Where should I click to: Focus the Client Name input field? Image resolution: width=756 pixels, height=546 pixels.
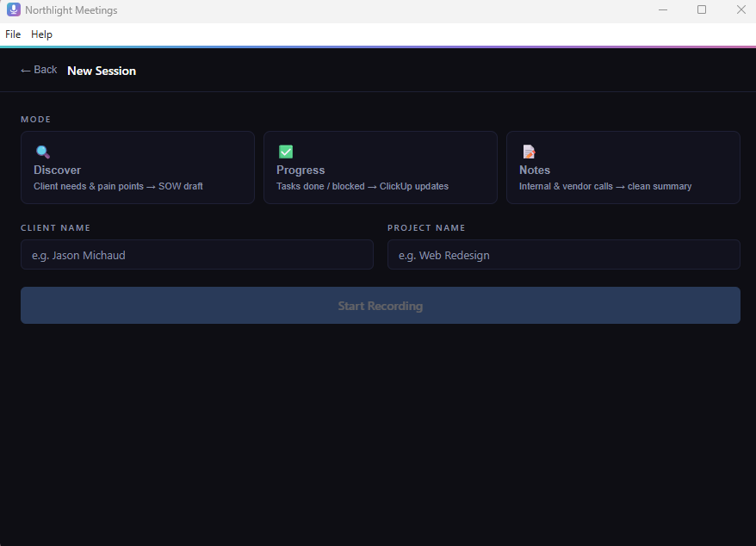coord(196,255)
